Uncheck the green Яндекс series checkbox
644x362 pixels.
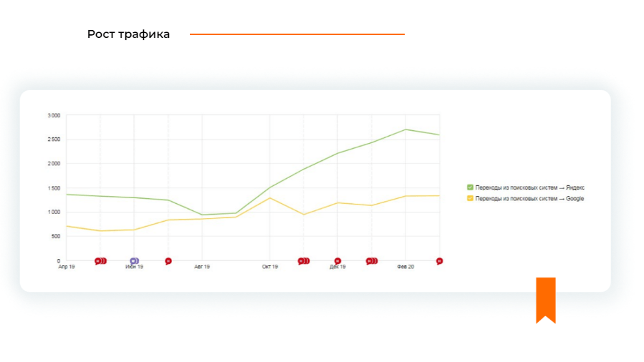pyautogui.click(x=470, y=187)
